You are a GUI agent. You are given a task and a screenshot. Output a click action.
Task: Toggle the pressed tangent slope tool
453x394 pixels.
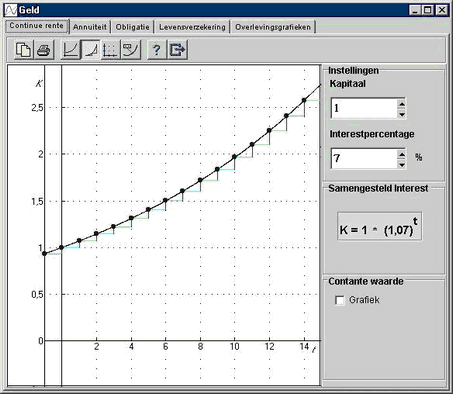(91, 50)
